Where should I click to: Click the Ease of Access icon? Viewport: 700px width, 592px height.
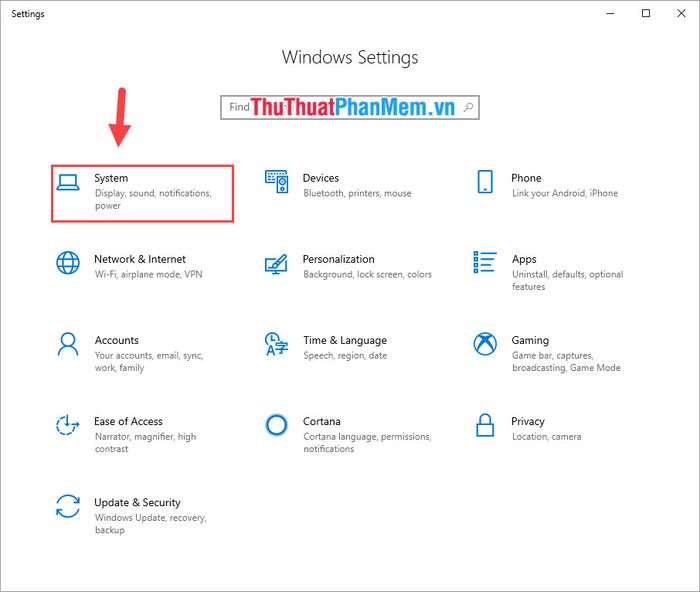(68, 425)
